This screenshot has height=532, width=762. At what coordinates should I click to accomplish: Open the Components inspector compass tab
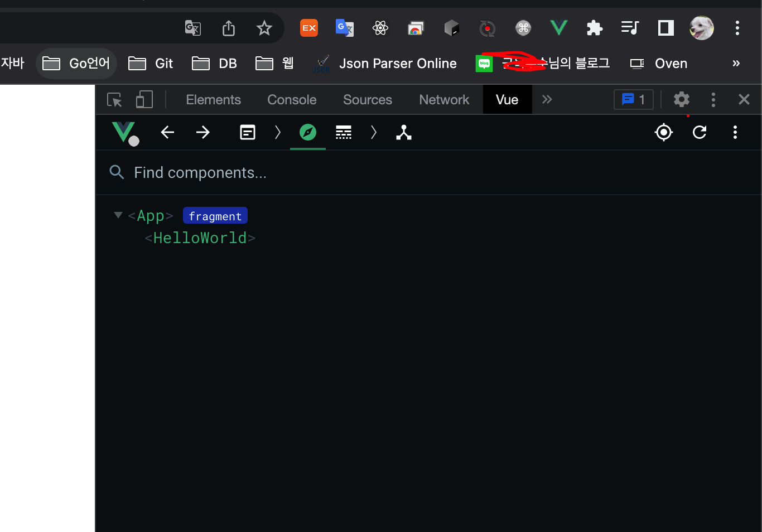pos(308,132)
